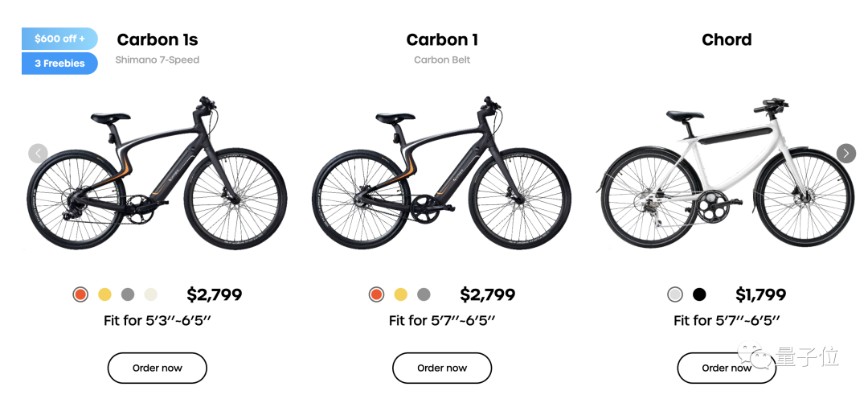Select gray color for Carbon 1s
868x395 pixels.
coord(128,294)
